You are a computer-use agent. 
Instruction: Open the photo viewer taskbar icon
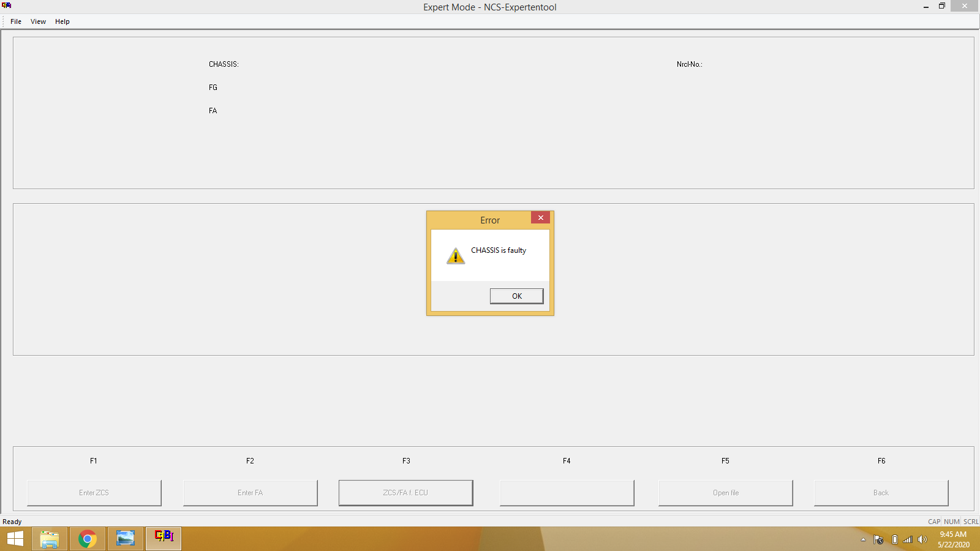pyautogui.click(x=126, y=539)
